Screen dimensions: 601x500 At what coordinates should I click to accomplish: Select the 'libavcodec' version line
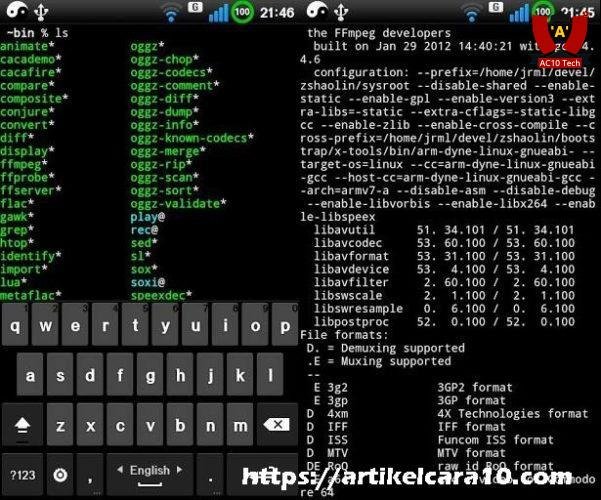point(445,243)
